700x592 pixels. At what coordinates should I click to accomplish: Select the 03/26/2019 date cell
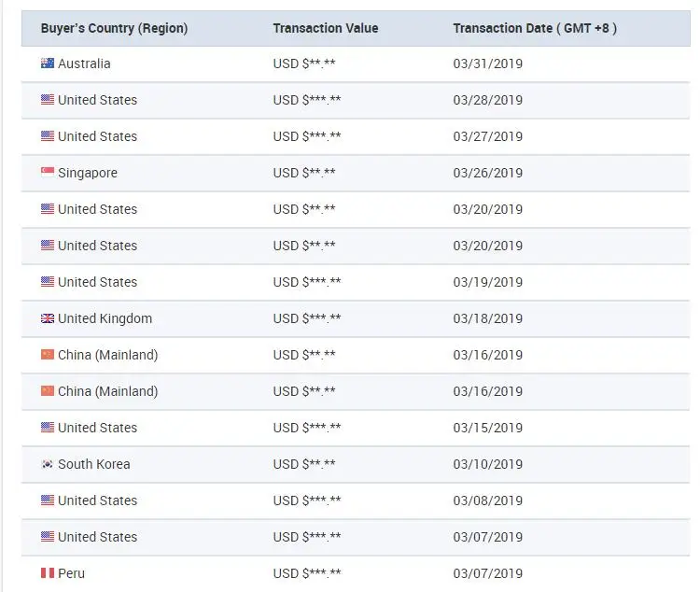pyautogui.click(x=488, y=173)
